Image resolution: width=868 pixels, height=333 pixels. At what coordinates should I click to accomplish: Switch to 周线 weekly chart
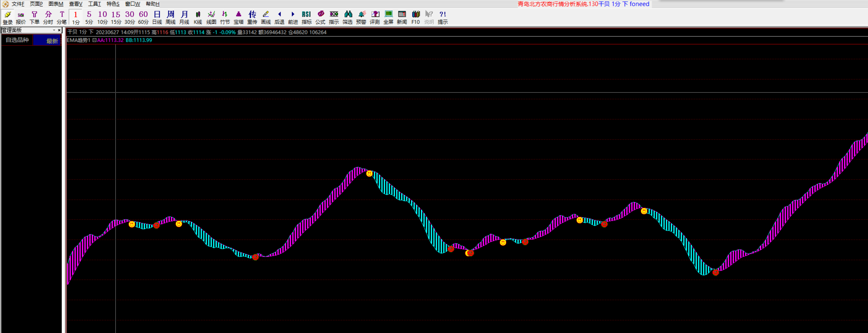[x=170, y=18]
